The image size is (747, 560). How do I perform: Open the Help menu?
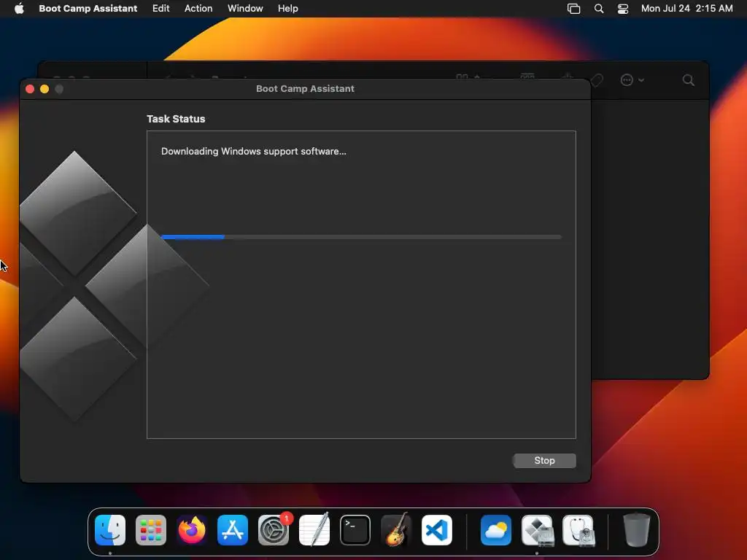[287, 9]
